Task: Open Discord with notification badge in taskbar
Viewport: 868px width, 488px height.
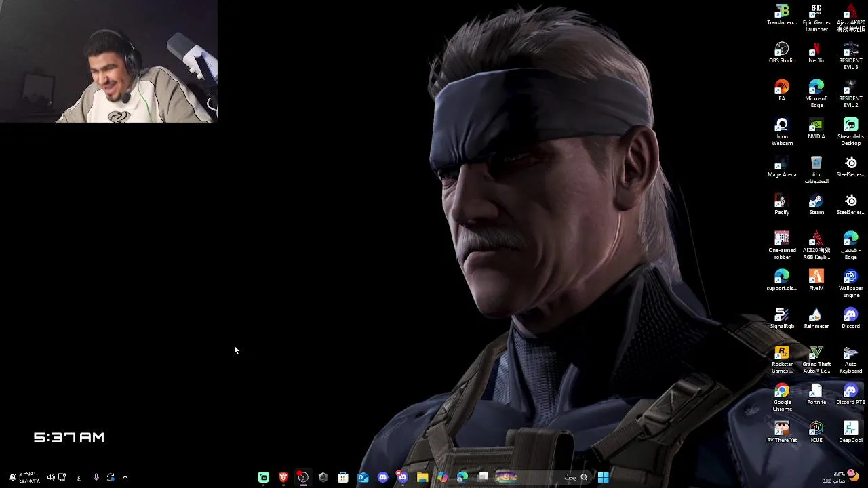Action: pos(402,477)
